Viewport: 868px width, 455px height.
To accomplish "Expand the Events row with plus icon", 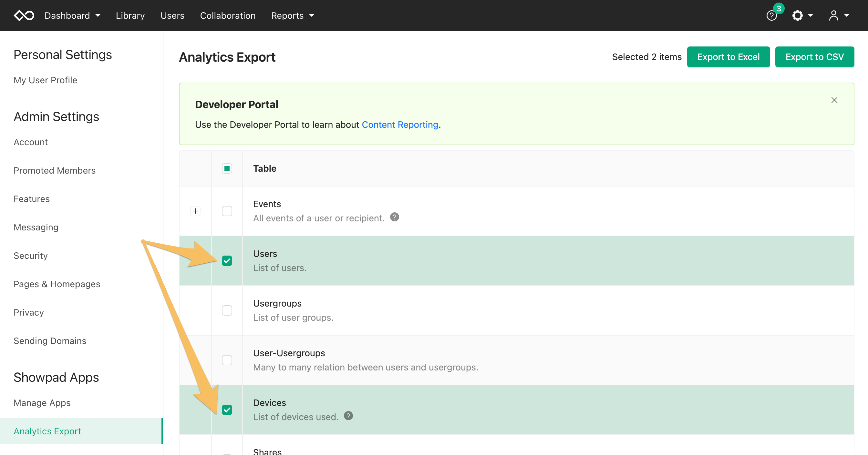I will click(195, 211).
